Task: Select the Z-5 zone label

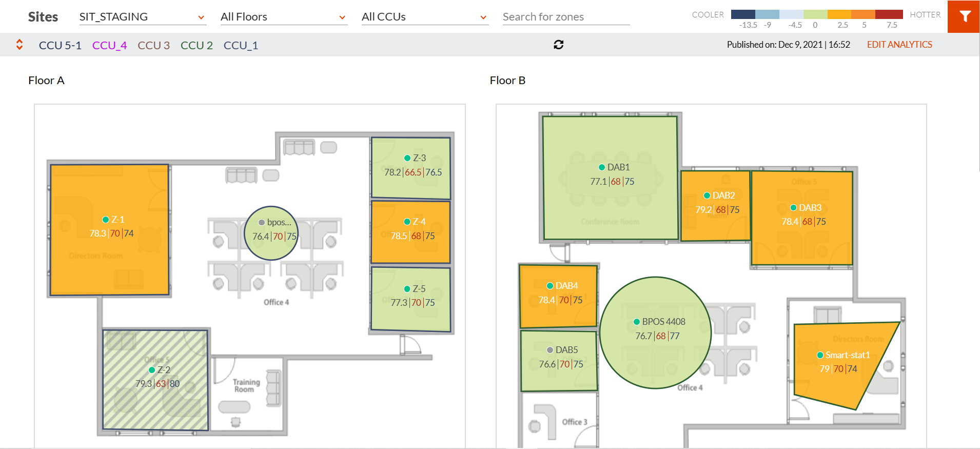Action: tap(419, 289)
